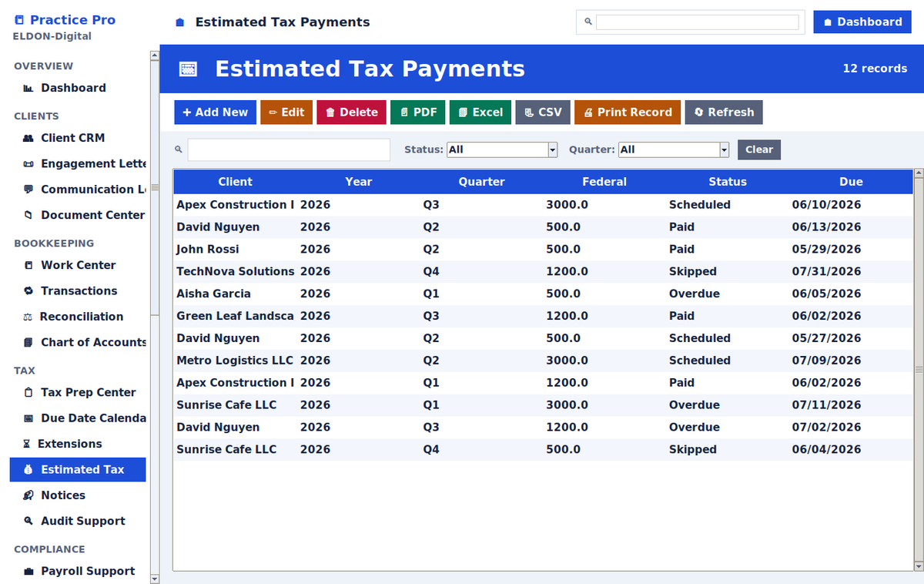This screenshot has height=584, width=924.
Task: Click the Practice Pro logo icon
Action: pos(19,20)
